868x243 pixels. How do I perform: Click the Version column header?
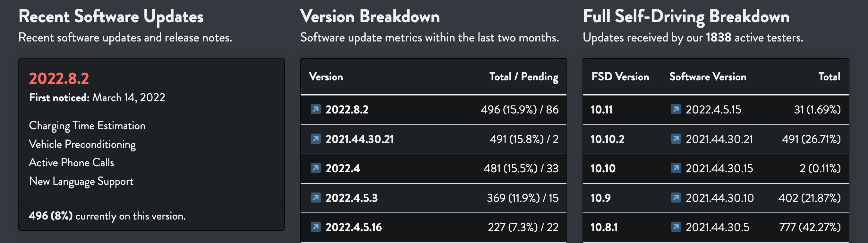326,76
